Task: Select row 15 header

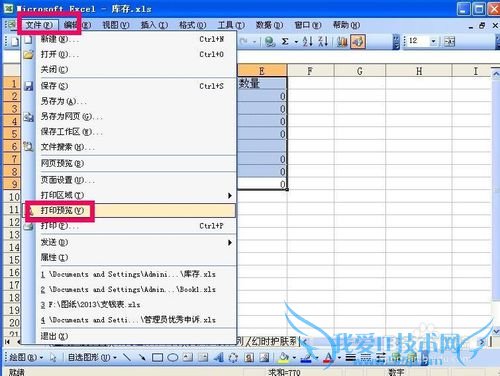Action: tap(12, 260)
